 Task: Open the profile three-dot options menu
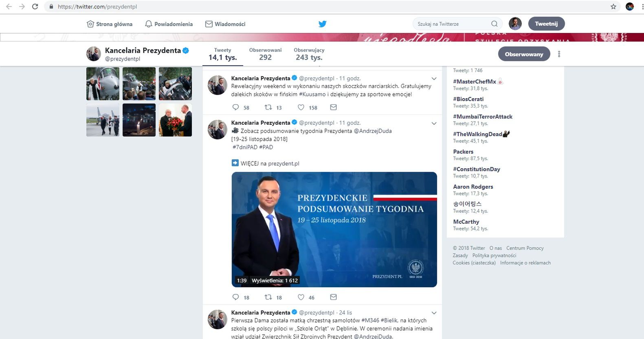click(x=559, y=54)
